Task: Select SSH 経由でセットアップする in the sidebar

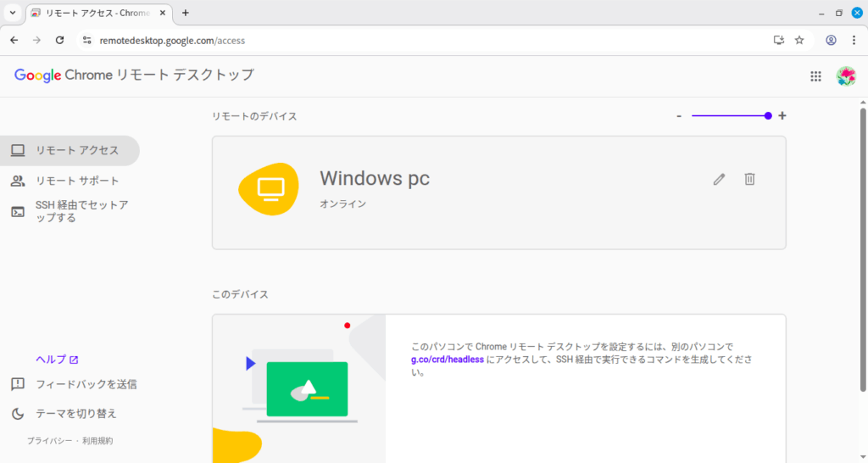Action: point(81,211)
